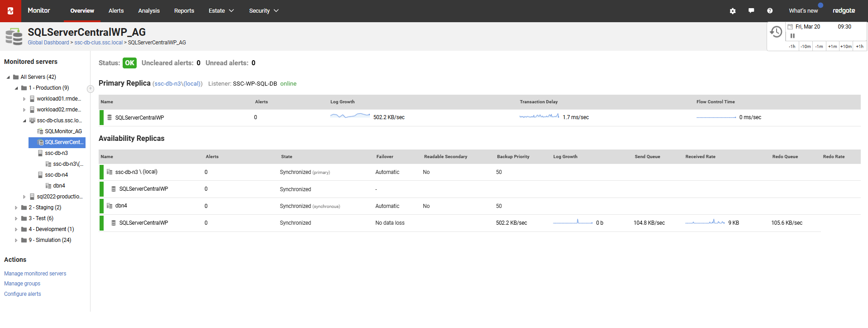The width and height of the screenshot is (868, 328).
Task: Click the Transaction Delay sparkline chart
Action: [x=539, y=117]
